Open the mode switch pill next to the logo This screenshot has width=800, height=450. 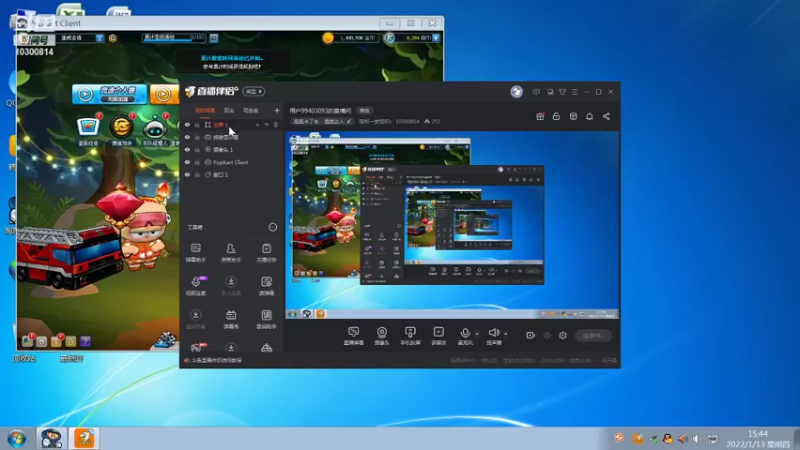(254, 91)
